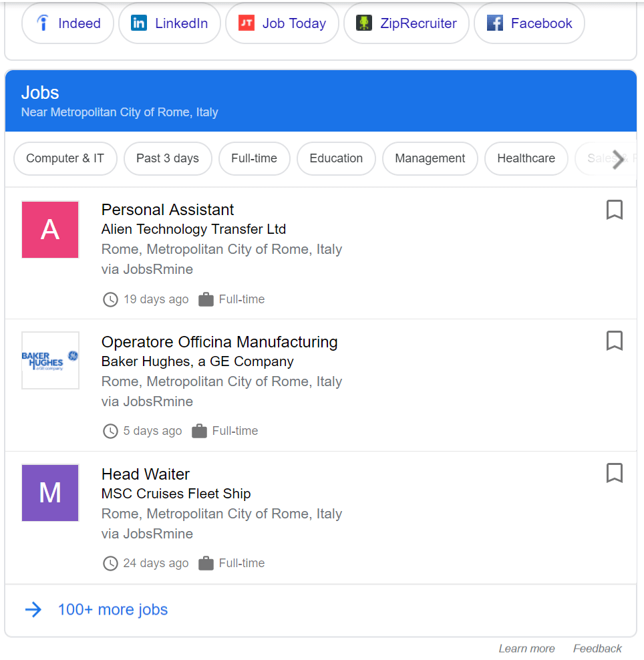The height and width of the screenshot is (660, 644).
Task: Open the Indeed job site link
Action: coord(67,23)
